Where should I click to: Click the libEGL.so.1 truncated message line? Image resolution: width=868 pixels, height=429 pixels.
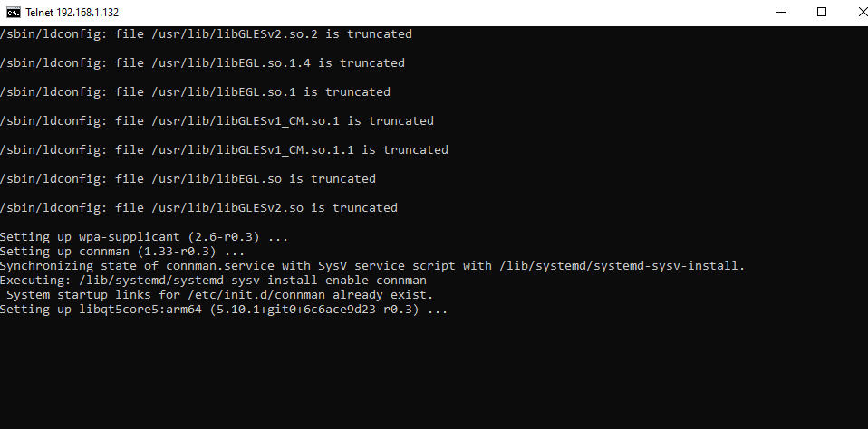tap(195, 92)
